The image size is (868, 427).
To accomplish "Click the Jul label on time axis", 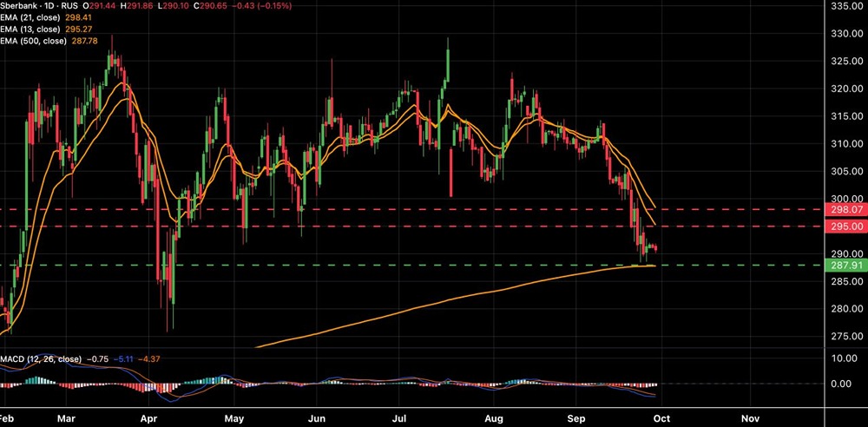I will pyautogui.click(x=399, y=418).
